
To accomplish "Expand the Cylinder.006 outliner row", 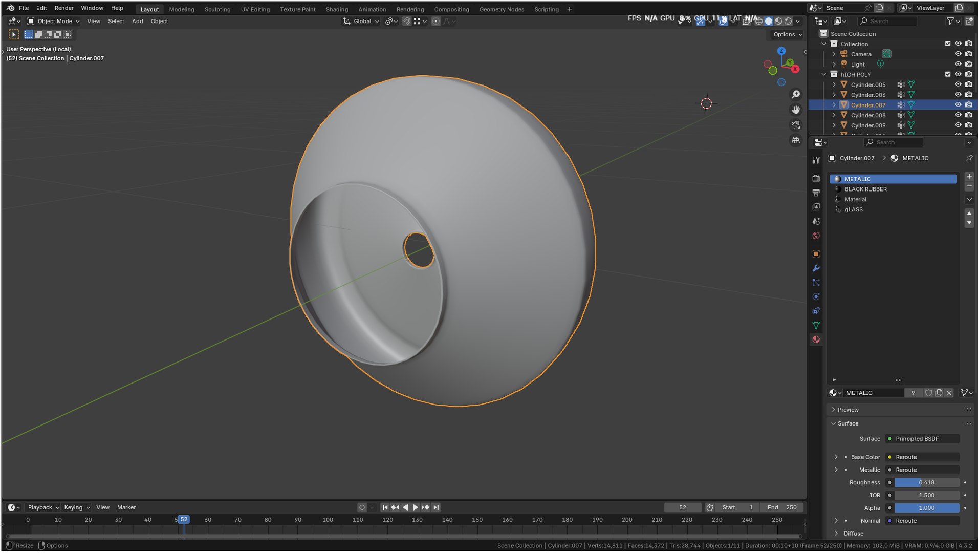I will tap(834, 95).
